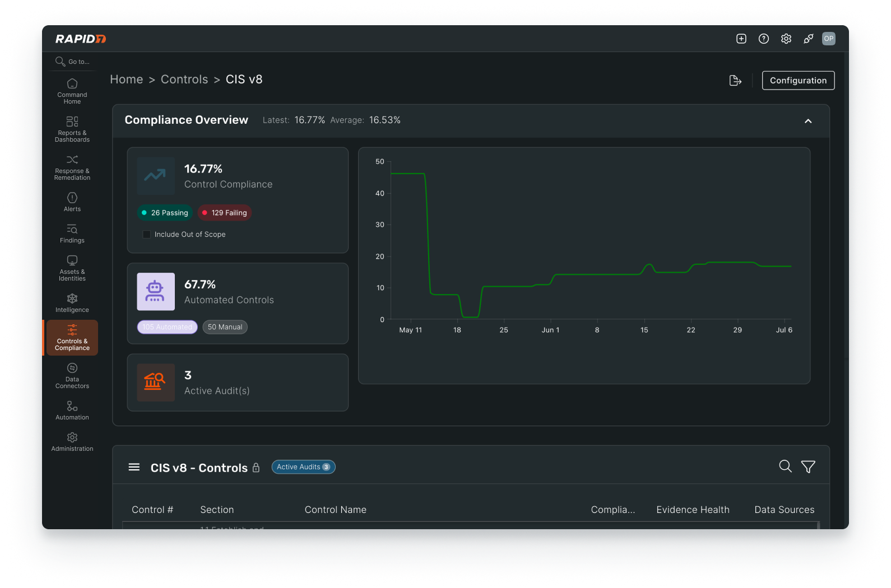Open Command Home in sidebar
The height and width of the screenshot is (588, 891).
click(72, 92)
